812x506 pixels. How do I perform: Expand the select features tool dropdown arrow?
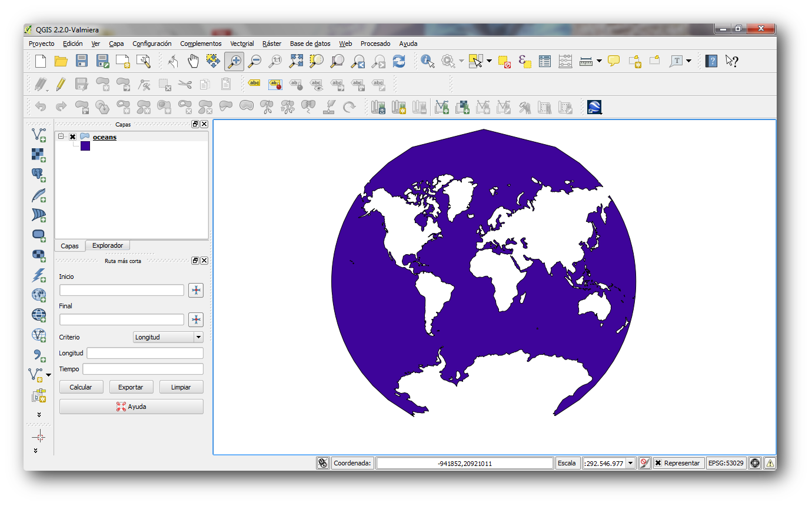(x=489, y=61)
